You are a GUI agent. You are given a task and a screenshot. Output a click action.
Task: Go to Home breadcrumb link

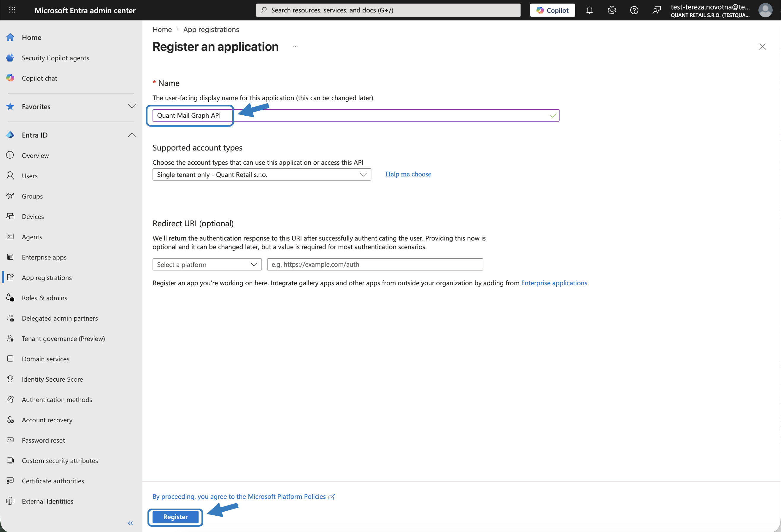click(162, 30)
